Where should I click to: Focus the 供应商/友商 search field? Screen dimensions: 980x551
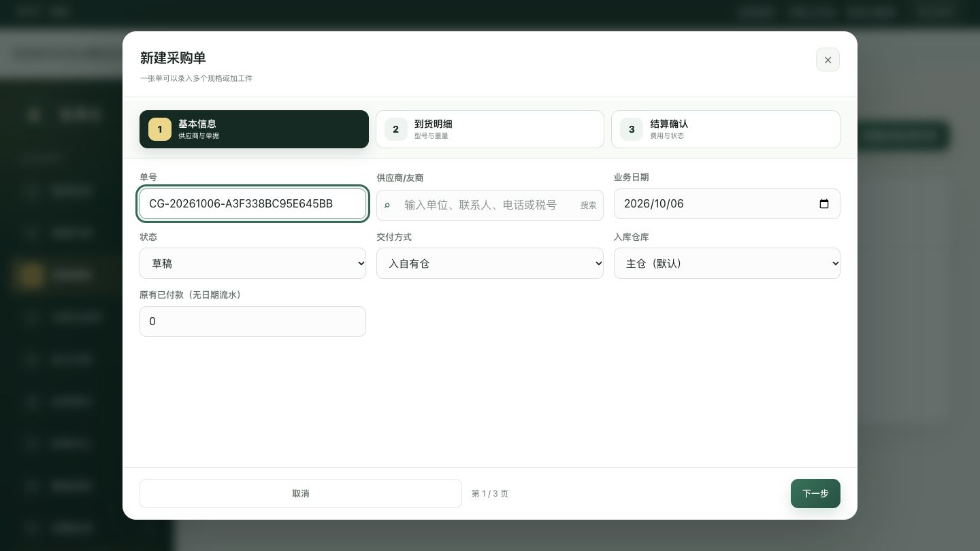pyautogui.click(x=489, y=205)
